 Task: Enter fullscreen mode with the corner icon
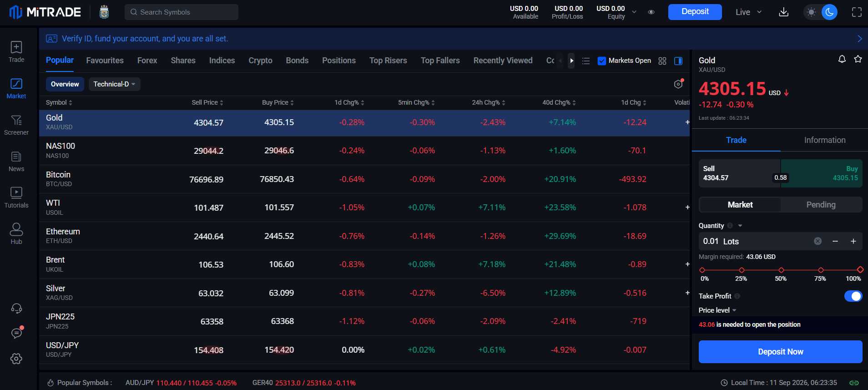[x=857, y=12]
